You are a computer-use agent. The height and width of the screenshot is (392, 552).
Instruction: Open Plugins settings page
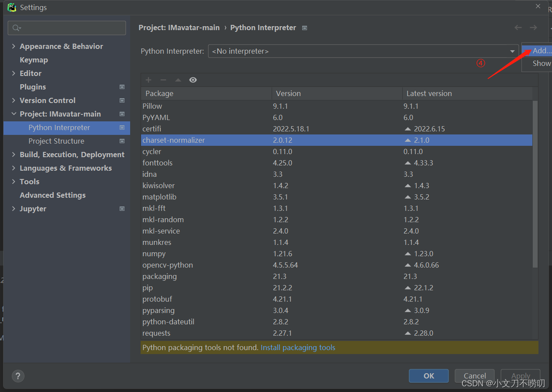tap(33, 87)
